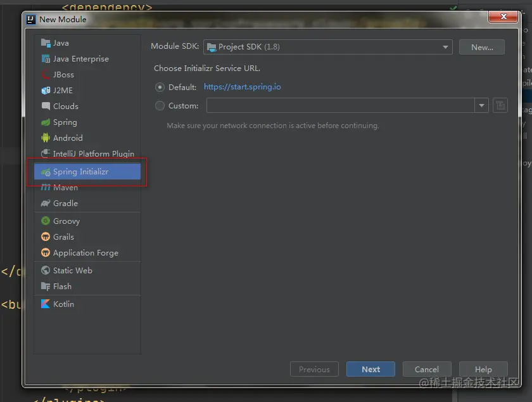This screenshot has height=402, width=532.
Task: Click the New... SDK button
Action: [482, 47]
